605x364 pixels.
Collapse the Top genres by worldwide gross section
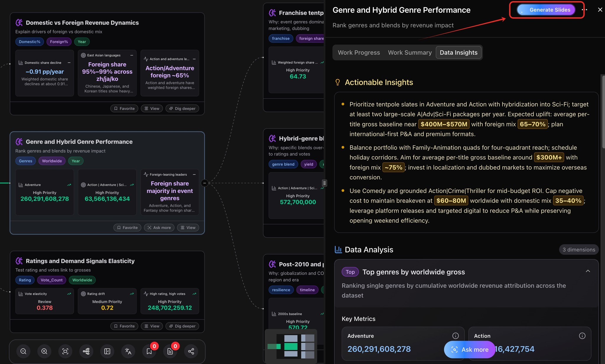[x=588, y=271]
